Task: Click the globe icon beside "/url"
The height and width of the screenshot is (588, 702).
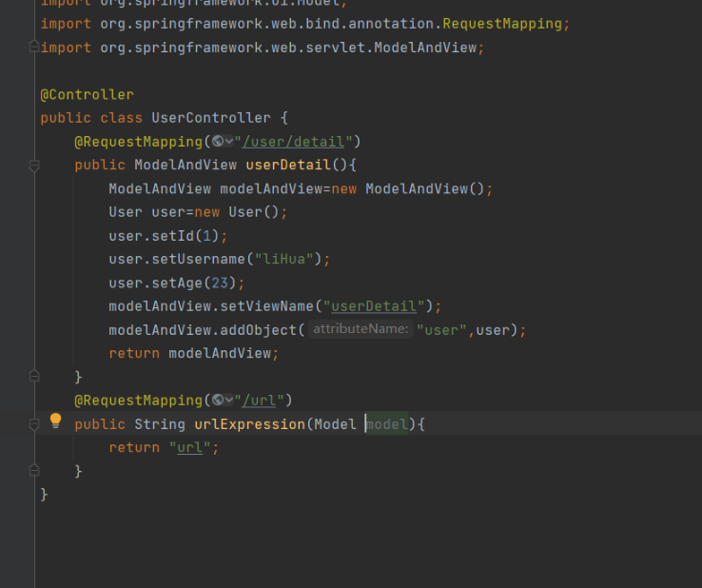Action: point(218,400)
